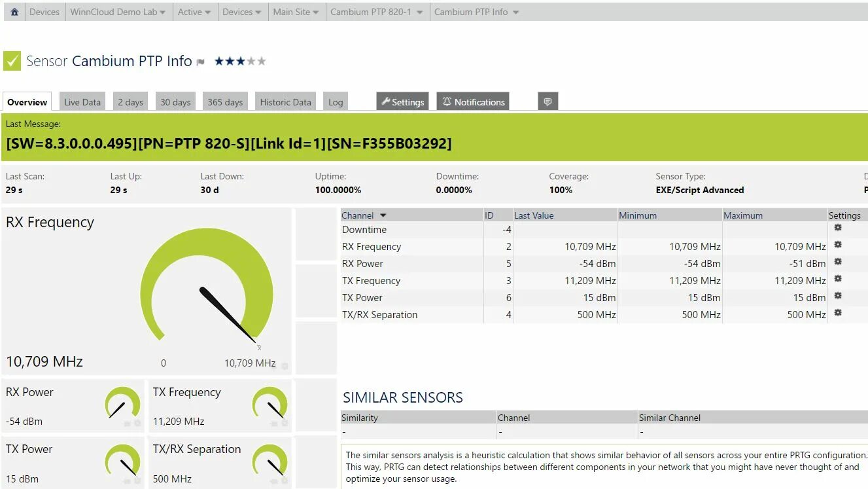Click the last message text with SW version
This screenshot has width=868, height=489.
click(x=229, y=143)
